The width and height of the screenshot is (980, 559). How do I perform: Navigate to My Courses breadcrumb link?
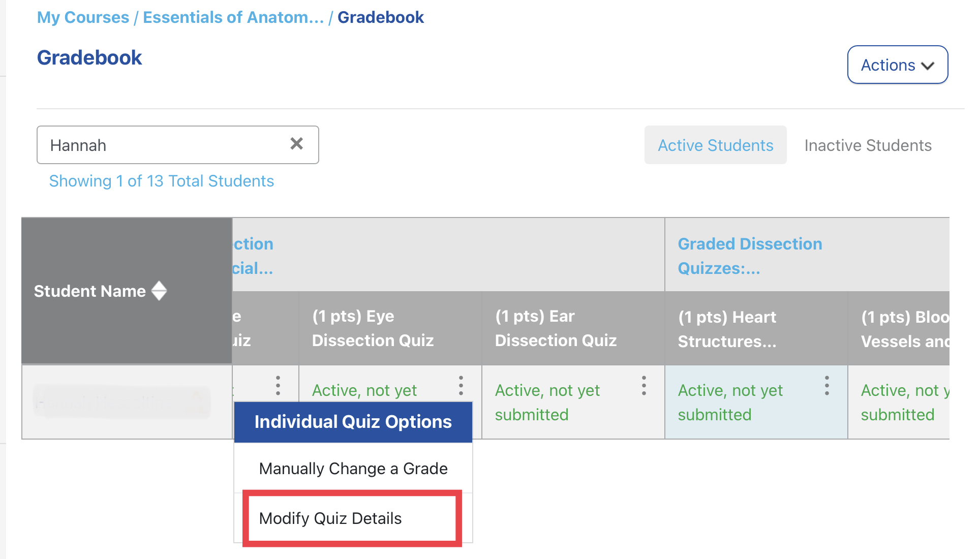click(83, 17)
